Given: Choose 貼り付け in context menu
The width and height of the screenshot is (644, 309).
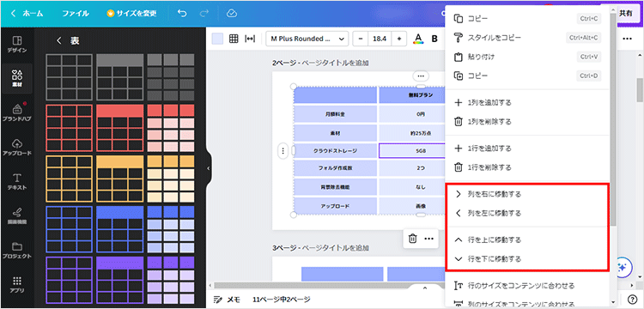Looking at the screenshot, I should pos(527,57).
